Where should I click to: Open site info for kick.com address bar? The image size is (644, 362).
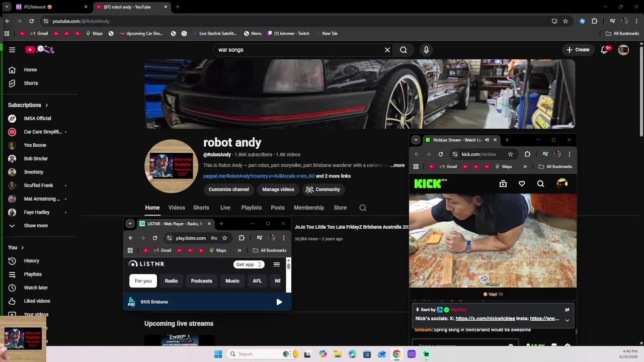tap(455, 154)
